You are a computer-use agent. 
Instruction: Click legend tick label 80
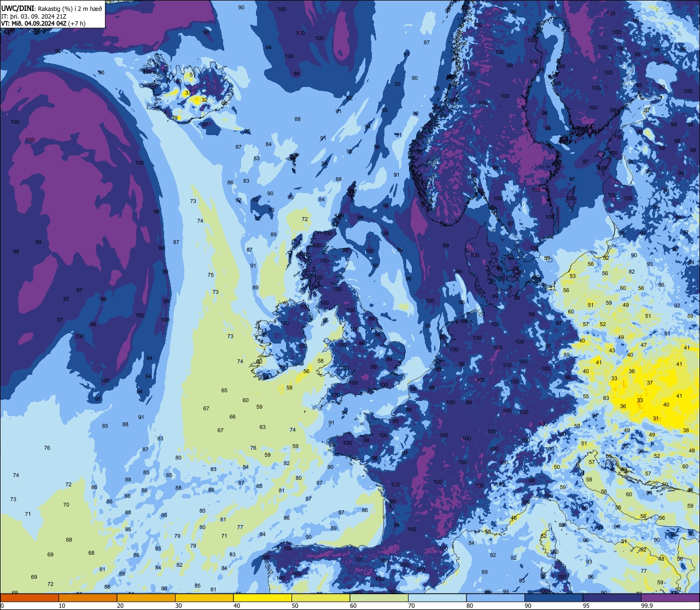point(470,605)
